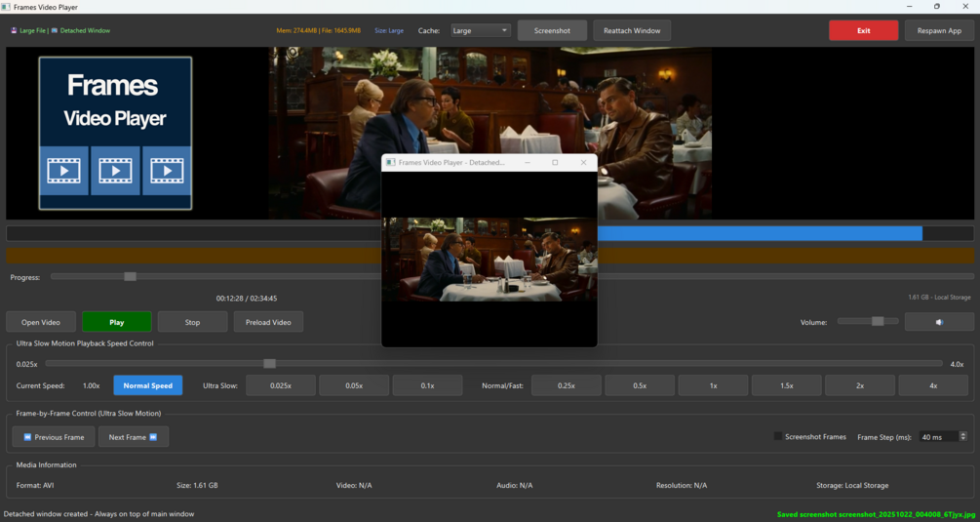The width and height of the screenshot is (980, 522).
Task: Click Preload Video button
Action: pos(268,322)
